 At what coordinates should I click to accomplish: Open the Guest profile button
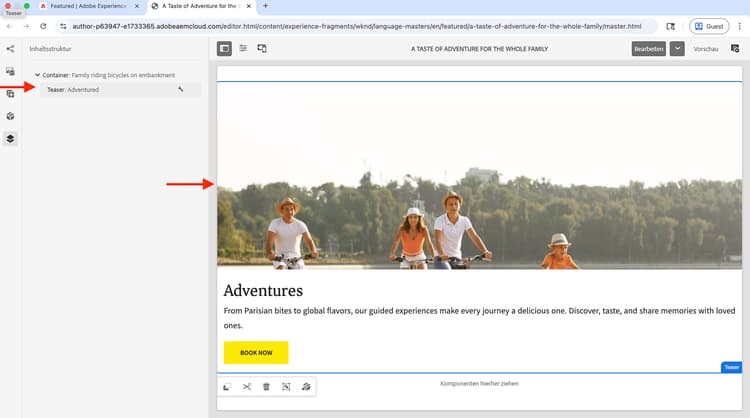click(709, 26)
